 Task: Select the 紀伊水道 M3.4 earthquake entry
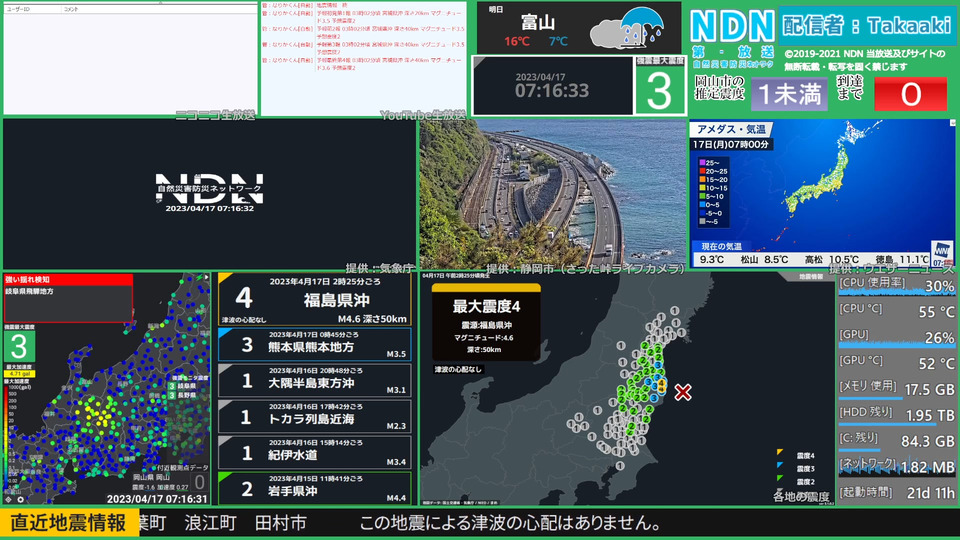click(x=315, y=452)
